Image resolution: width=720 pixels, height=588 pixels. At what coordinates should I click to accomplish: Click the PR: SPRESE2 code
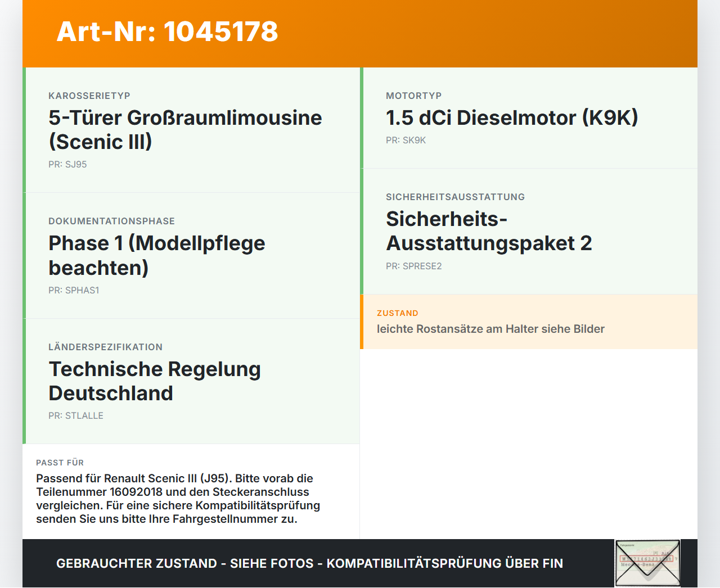[414, 266]
